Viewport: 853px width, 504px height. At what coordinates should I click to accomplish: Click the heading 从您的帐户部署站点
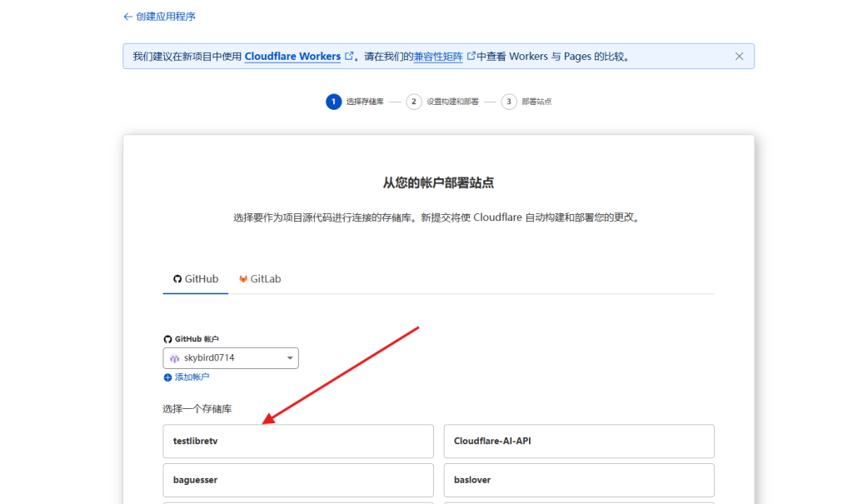tap(438, 183)
